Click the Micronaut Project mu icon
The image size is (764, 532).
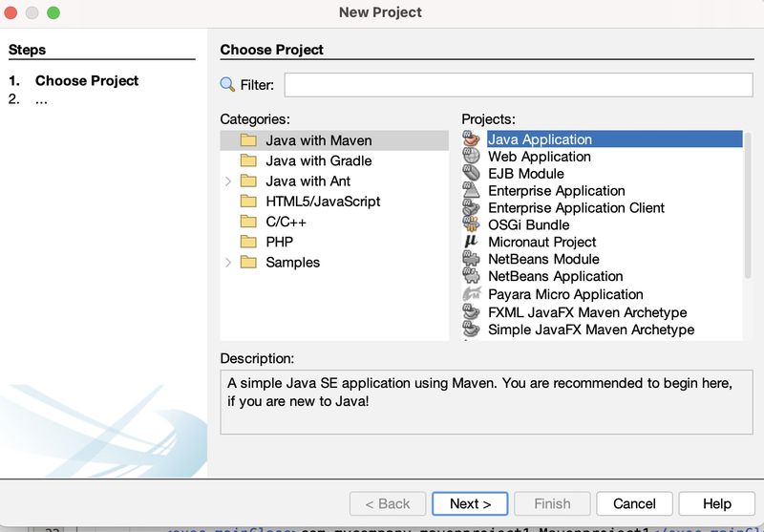[471, 242]
